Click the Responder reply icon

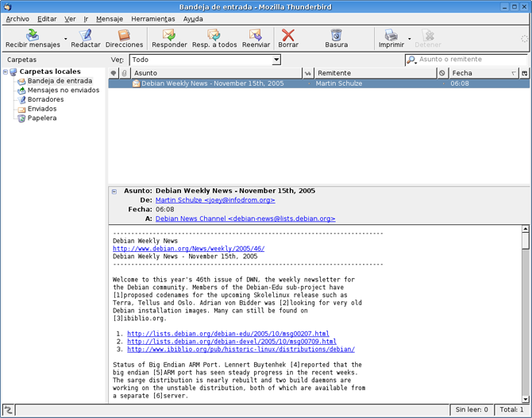(x=169, y=35)
